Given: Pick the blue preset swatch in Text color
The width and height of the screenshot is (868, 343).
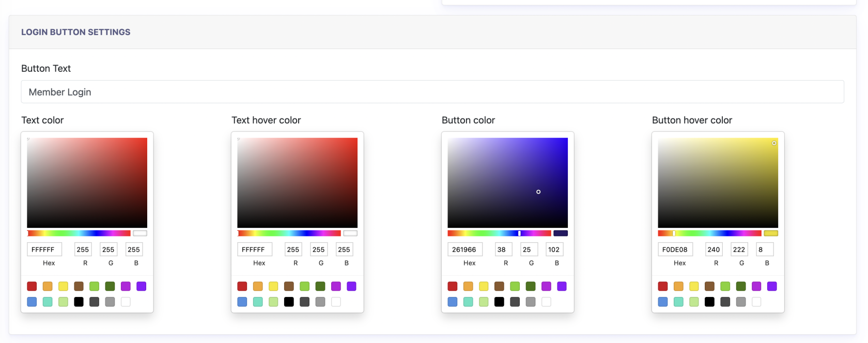Looking at the screenshot, I should click(32, 302).
